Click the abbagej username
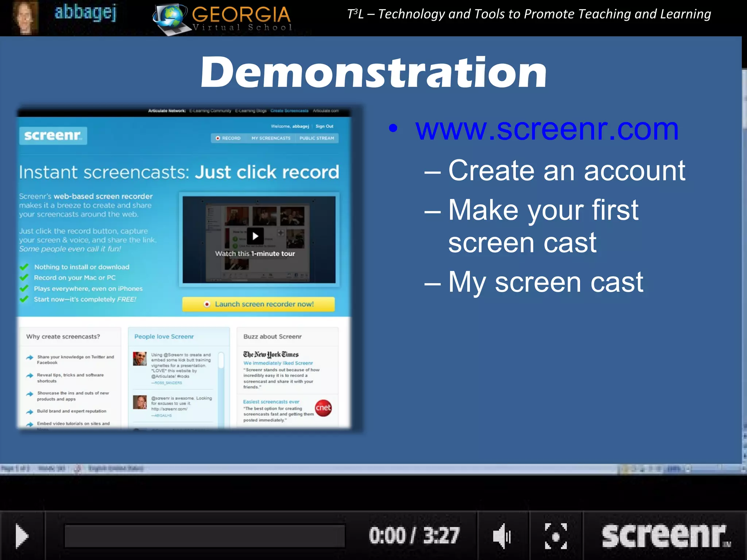Image resolution: width=747 pixels, height=560 pixels. pyautogui.click(x=85, y=13)
